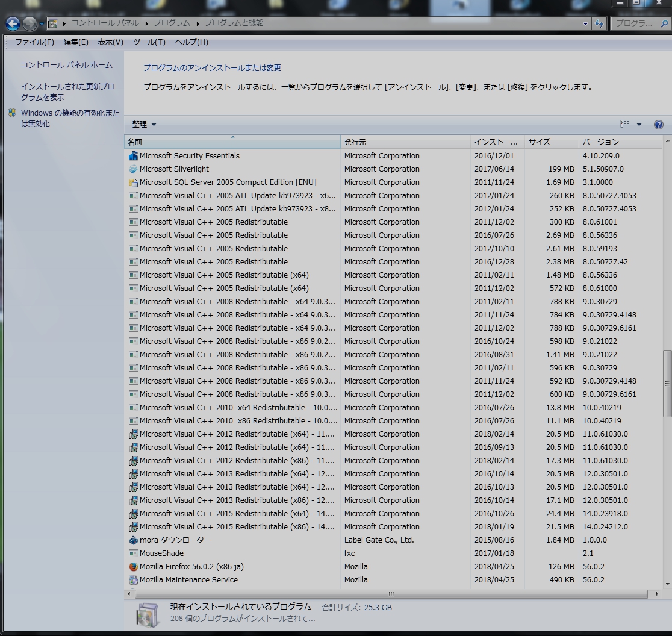
Task: Open コントロール パネル ホーム link
Action: click(x=66, y=65)
